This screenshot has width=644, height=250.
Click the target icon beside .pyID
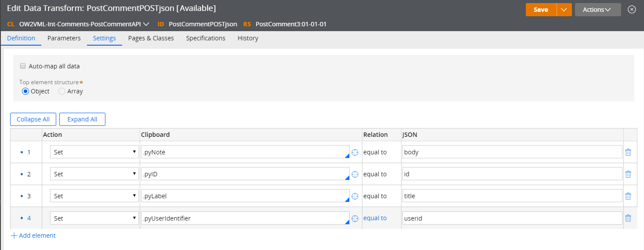point(355,174)
